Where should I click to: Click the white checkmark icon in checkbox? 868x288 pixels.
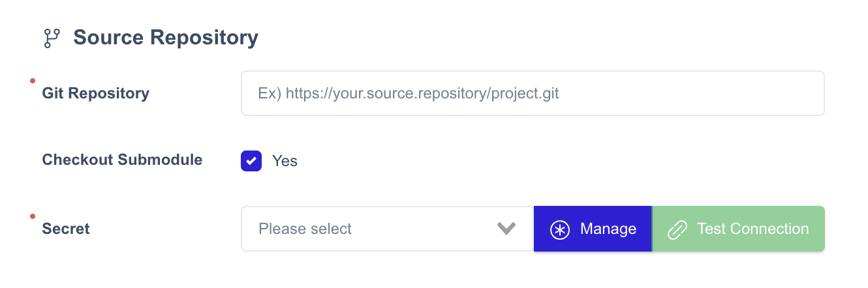point(251,161)
